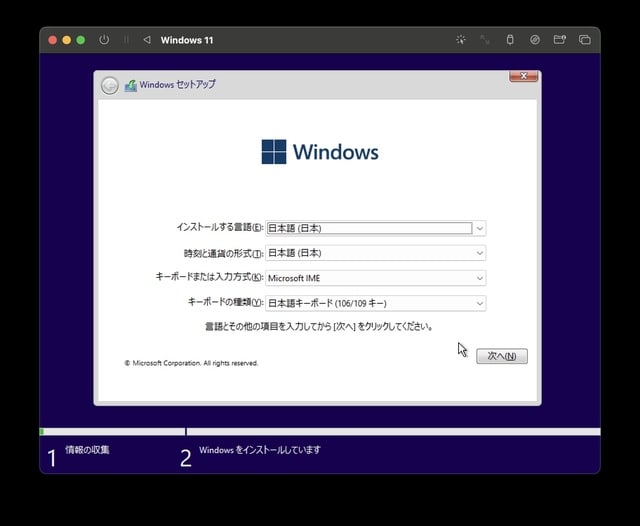Click the network arrows icon in toolbar
The height and width of the screenshot is (526, 640).
coord(485,40)
